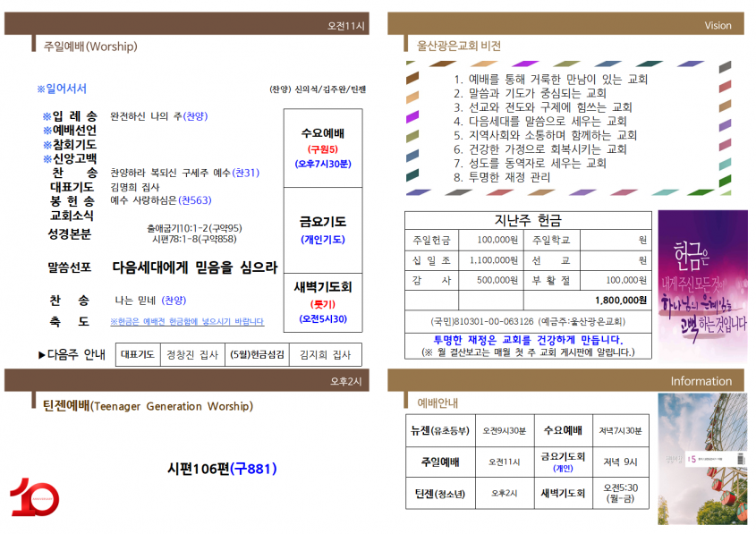
Task: Click the 오후2시 header bar
Action: pos(187,380)
